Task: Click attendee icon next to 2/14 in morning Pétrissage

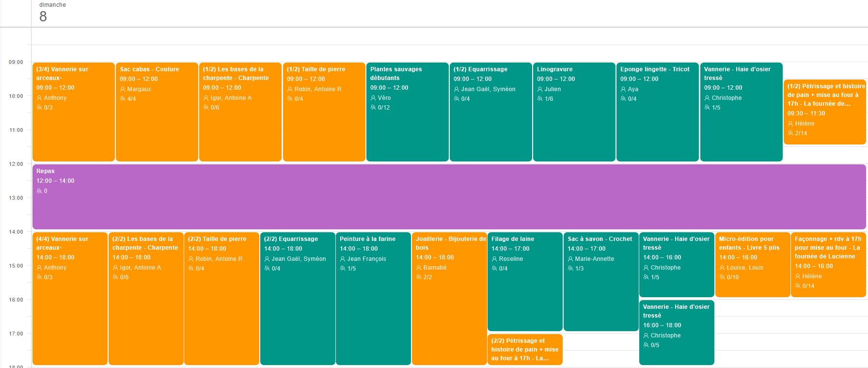Action: [x=790, y=133]
